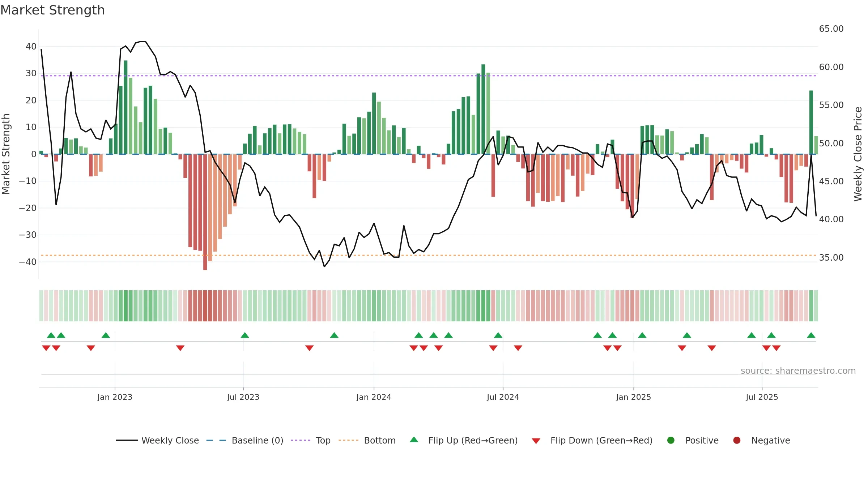Click the orange dotted Bottom sample in the legend

pos(349,440)
